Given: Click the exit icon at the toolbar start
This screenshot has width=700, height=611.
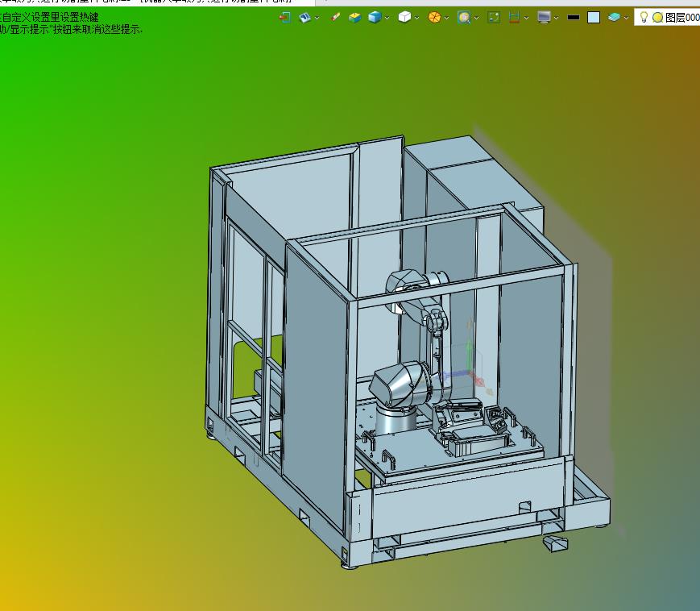Looking at the screenshot, I should click(x=284, y=17).
